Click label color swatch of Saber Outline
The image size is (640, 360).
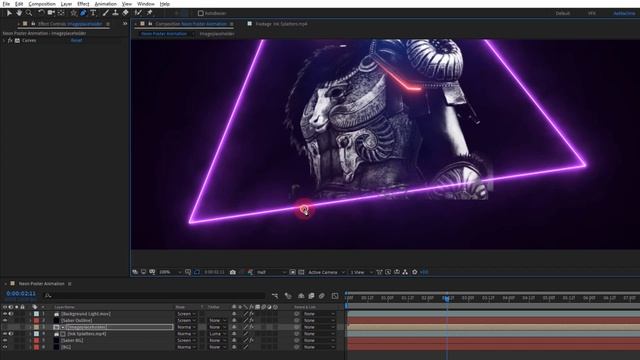(36, 320)
